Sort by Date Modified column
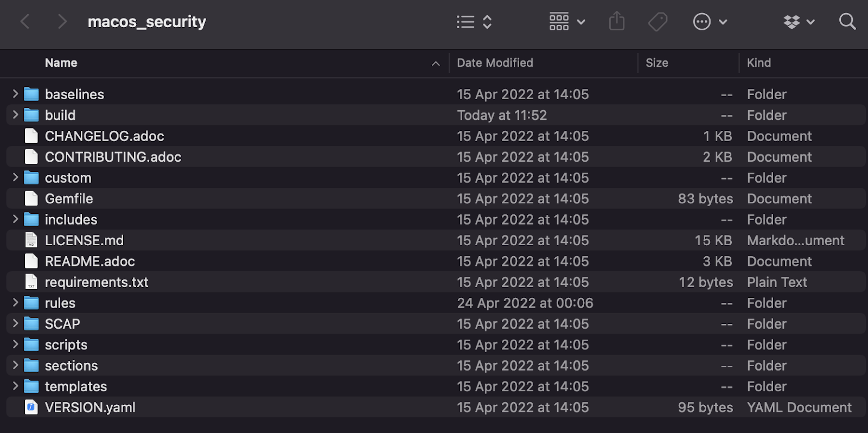Image resolution: width=868 pixels, height=433 pixels. click(x=495, y=63)
